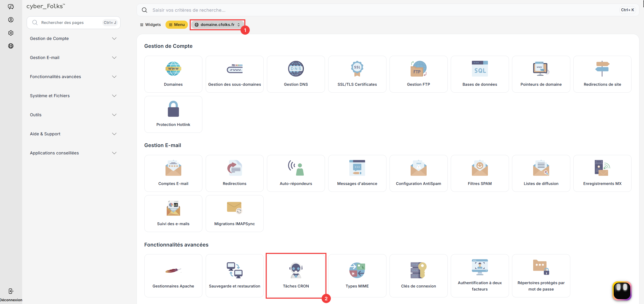Open Types MIME tile
Viewport: 644px width, 304px height.
[x=357, y=276]
